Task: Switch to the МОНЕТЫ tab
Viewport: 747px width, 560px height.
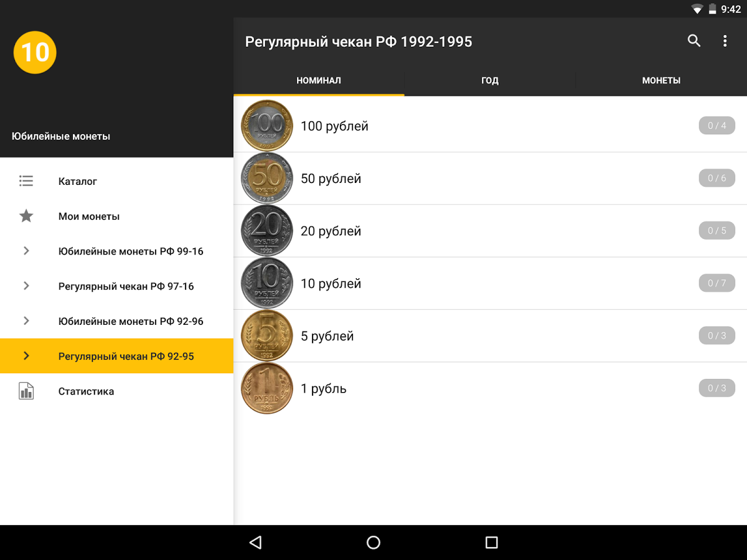Action: pyautogui.click(x=661, y=80)
